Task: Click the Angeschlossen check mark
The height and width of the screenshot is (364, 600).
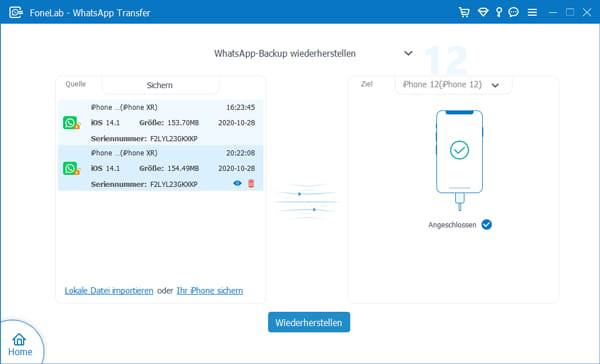Action: (x=486, y=225)
